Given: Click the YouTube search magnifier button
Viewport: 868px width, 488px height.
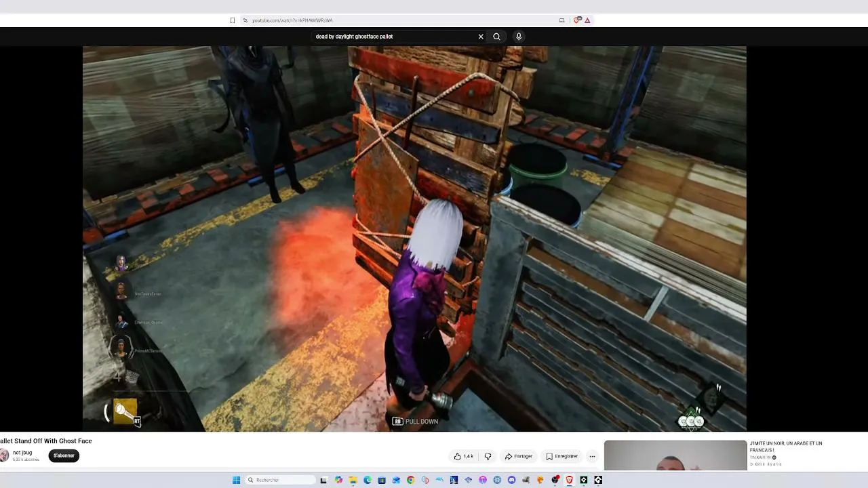Looking at the screenshot, I should coord(497,37).
